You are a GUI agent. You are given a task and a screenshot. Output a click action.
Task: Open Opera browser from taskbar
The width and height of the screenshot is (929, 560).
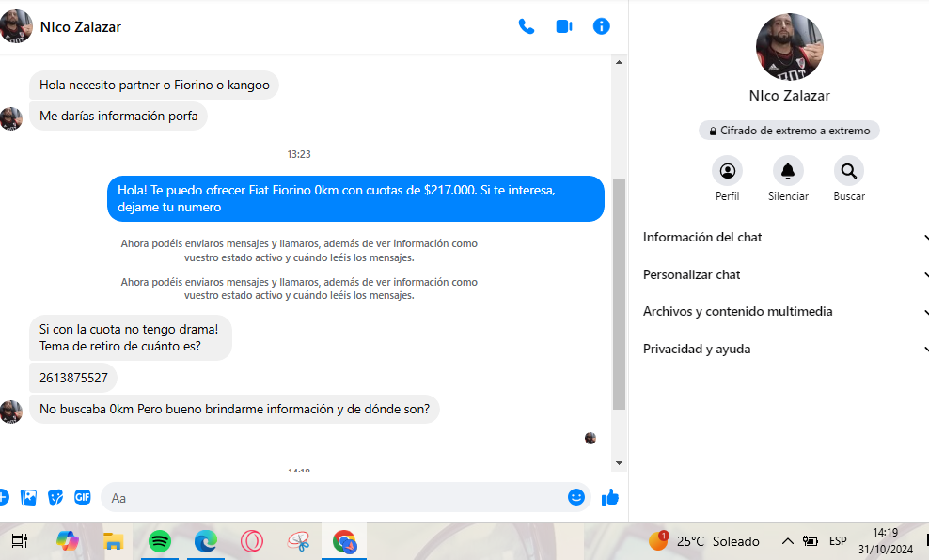252,541
